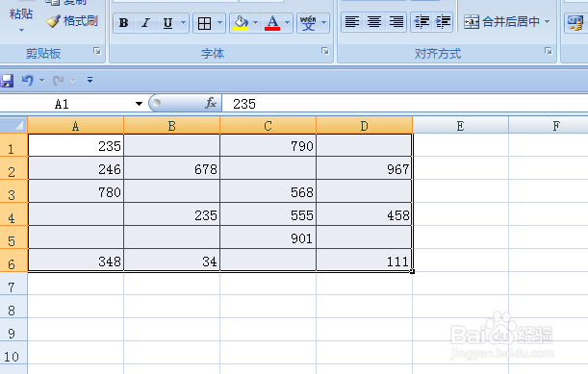The height and width of the screenshot is (374, 588).
Task: Open 剪贴板 dialog launcher
Action: [97, 51]
